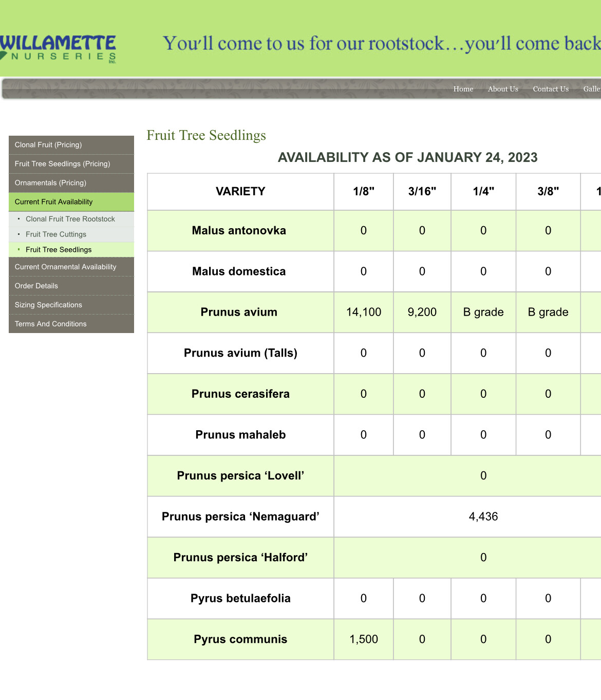Click B grade in Prunus avium 3/8" column
The image size is (601, 700).
coord(548,312)
